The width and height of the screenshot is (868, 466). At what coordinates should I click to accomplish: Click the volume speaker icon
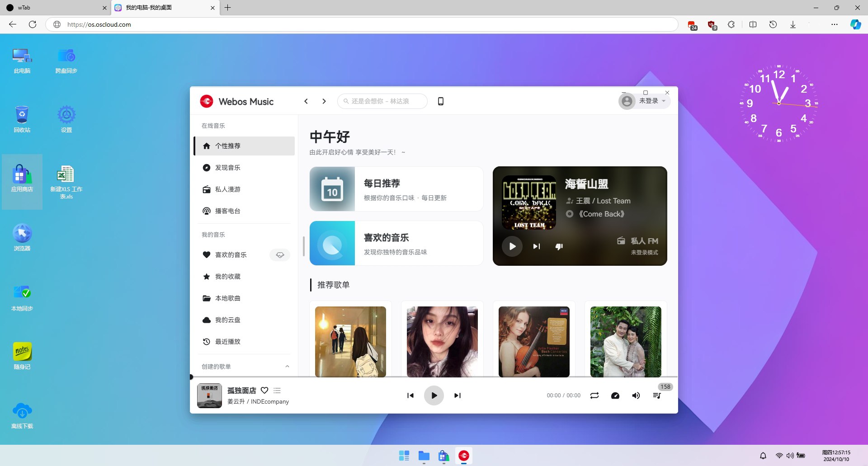636,395
